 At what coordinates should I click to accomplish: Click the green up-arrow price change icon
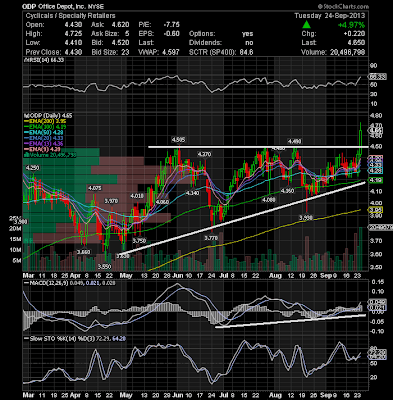click(x=307, y=25)
